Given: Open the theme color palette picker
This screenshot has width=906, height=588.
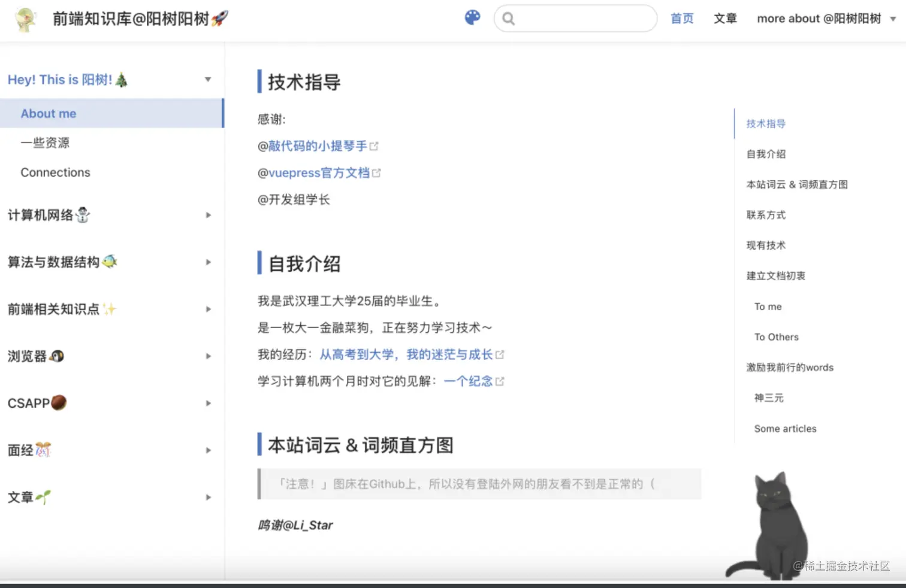Looking at the screenshot, I should [472, 17].
